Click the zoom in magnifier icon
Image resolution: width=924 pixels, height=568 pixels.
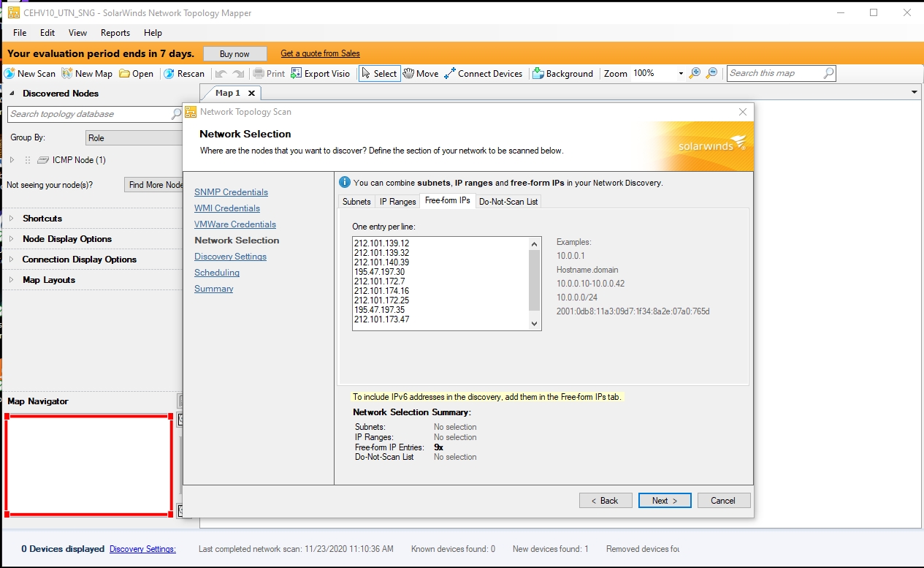click(695, 73)
